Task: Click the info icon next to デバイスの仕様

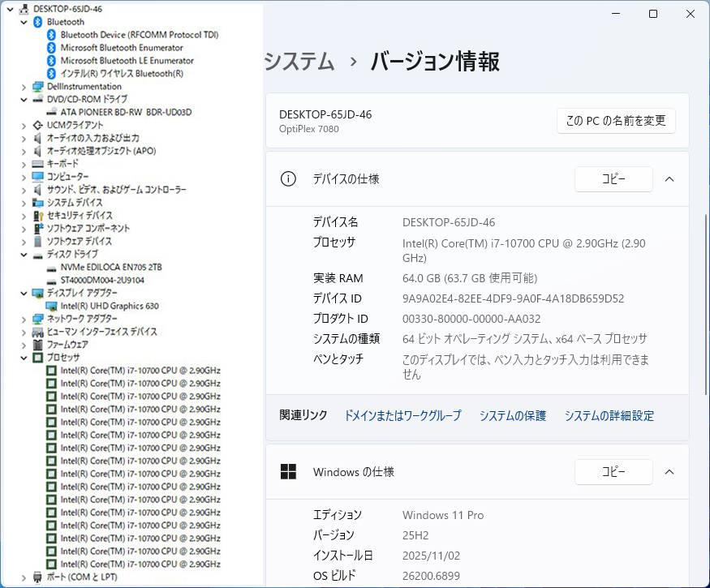Action: (288, 179)
